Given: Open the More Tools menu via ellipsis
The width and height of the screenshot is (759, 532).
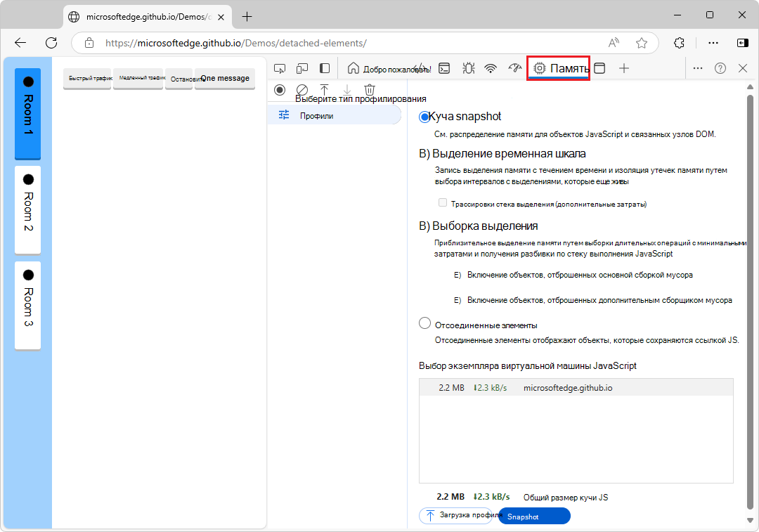Looking at the screenshot, I should click(698, 68).
